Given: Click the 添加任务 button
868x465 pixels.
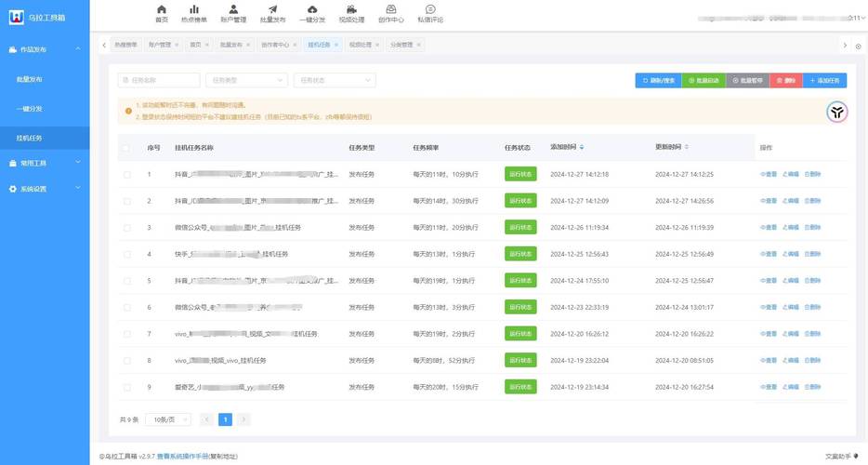Looking at the screenshot, I should (825, 80).
